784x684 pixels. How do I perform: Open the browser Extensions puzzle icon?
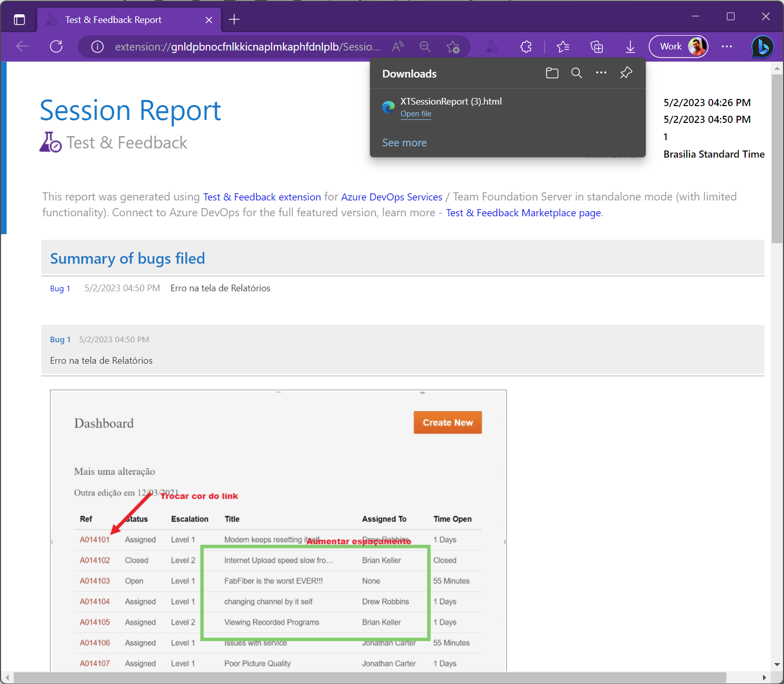pos(526,47)
